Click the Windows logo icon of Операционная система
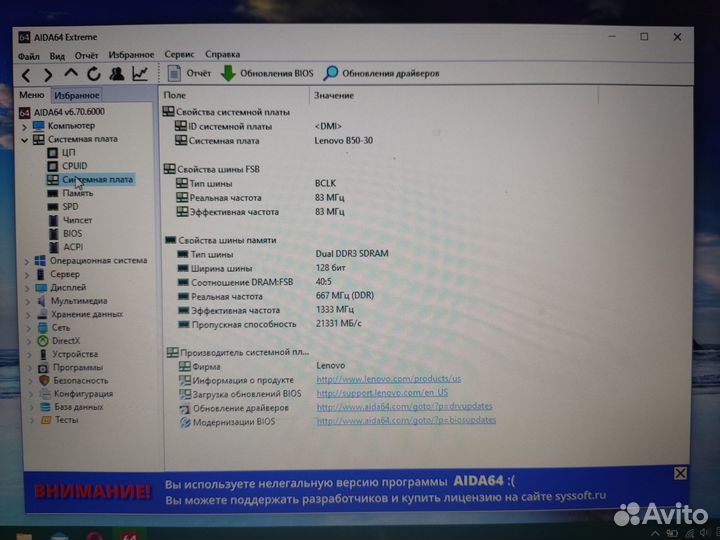 [x=40, y=261]
